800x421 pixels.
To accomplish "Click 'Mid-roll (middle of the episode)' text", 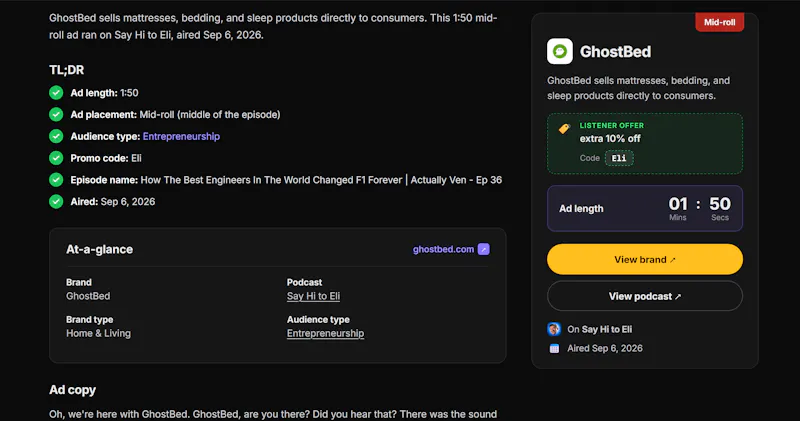I will coord(210,114).
